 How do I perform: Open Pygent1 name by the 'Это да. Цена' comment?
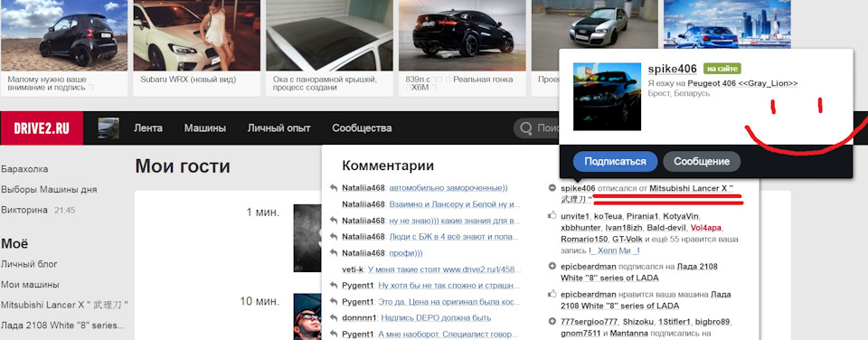pos(358,302)
